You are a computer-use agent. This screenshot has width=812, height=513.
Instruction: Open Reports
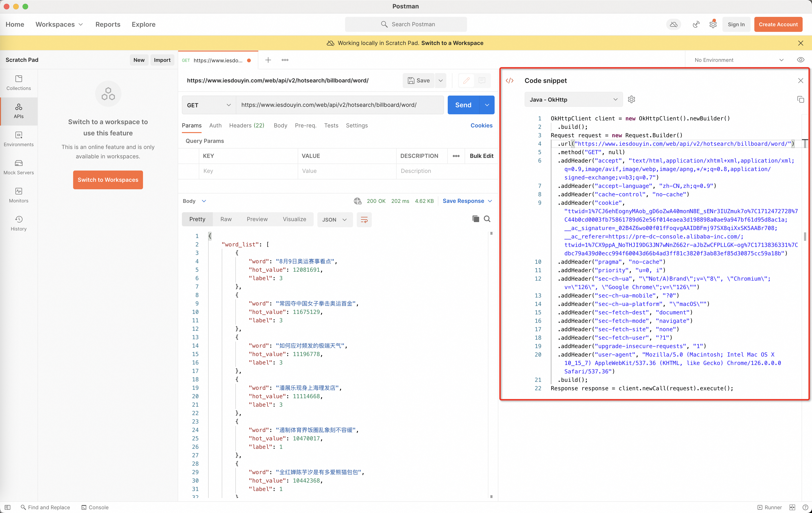coord(108,24)
